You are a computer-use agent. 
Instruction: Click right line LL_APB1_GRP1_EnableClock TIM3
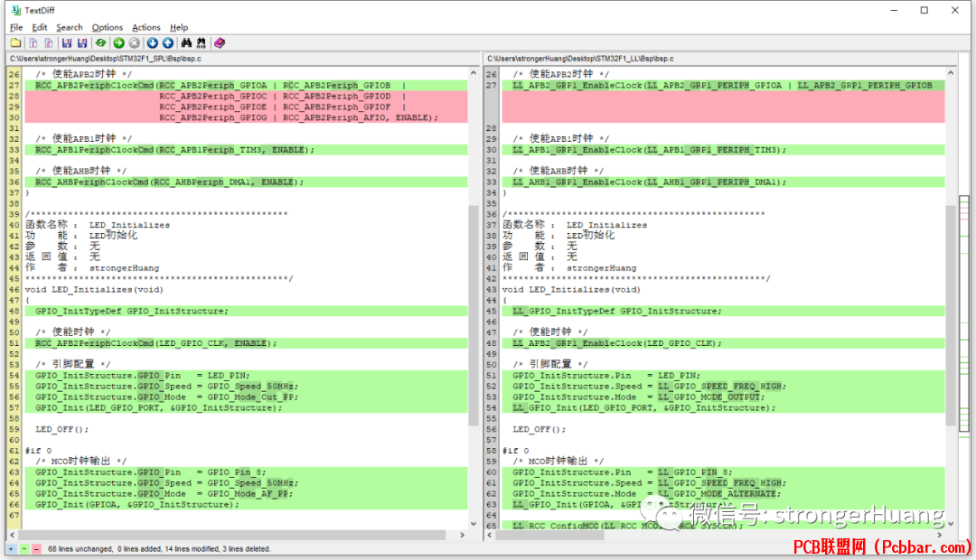(x=723, y=150)
